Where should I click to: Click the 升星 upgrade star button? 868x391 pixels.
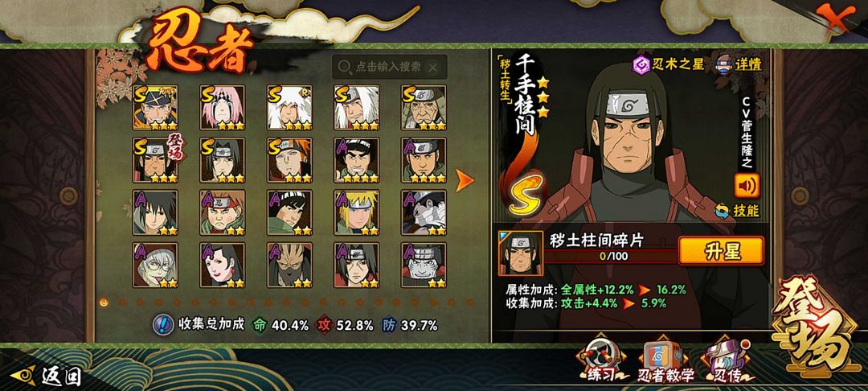(x=721, y=251)
